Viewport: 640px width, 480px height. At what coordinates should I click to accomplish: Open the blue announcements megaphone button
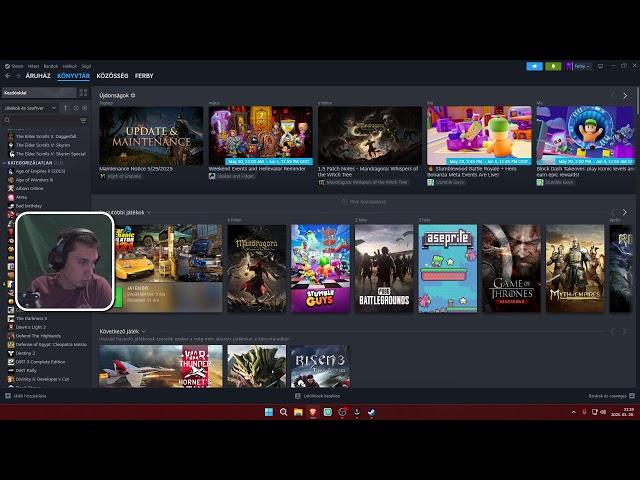click(x=534, y=66)
